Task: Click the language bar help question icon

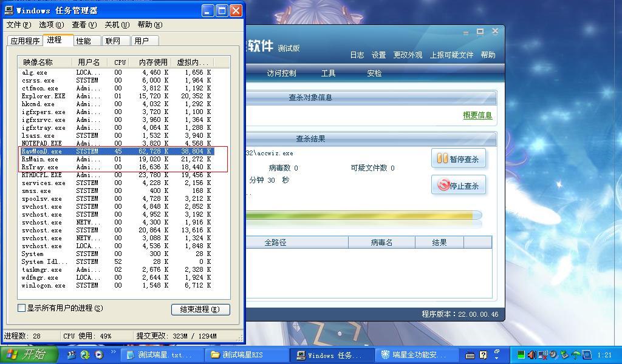Action: pyautogui.click(x=483, y=355)
